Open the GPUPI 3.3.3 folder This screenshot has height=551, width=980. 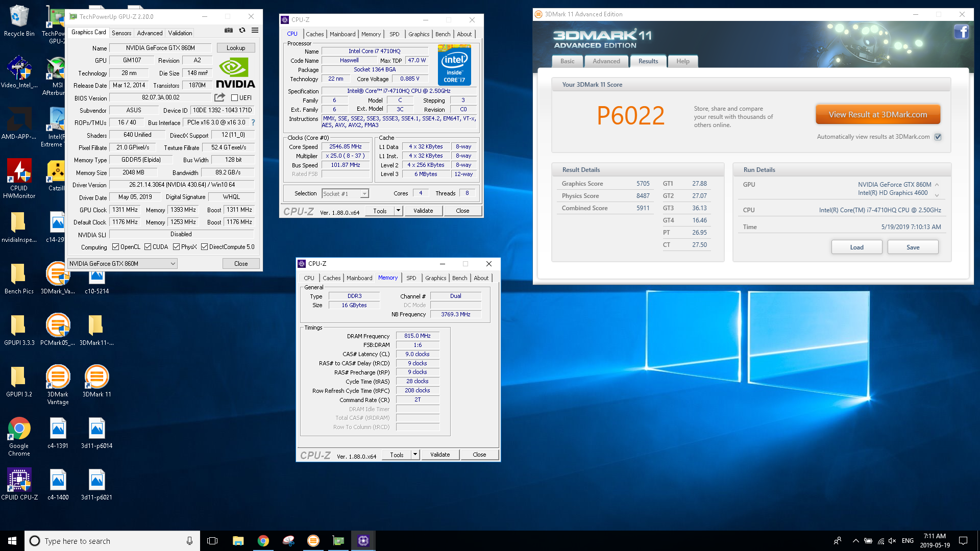click(19, 330)
